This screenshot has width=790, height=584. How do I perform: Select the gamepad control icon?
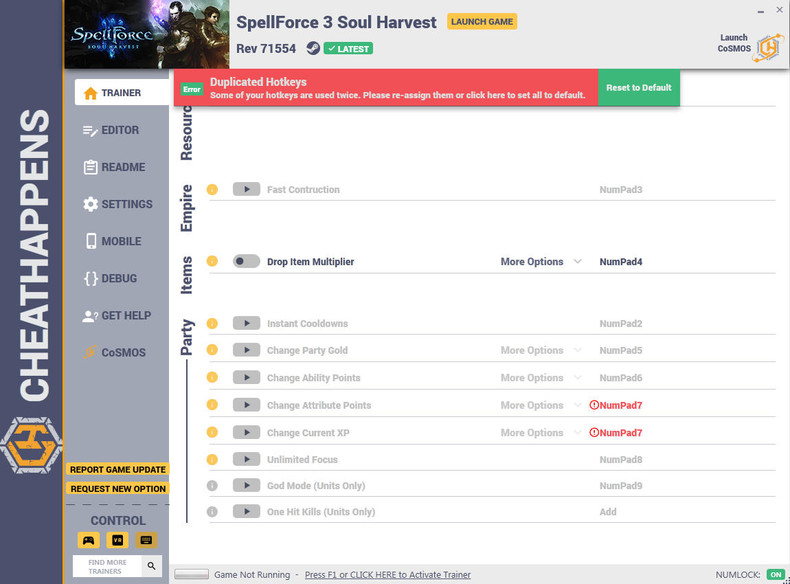click(x=89, y=540)
